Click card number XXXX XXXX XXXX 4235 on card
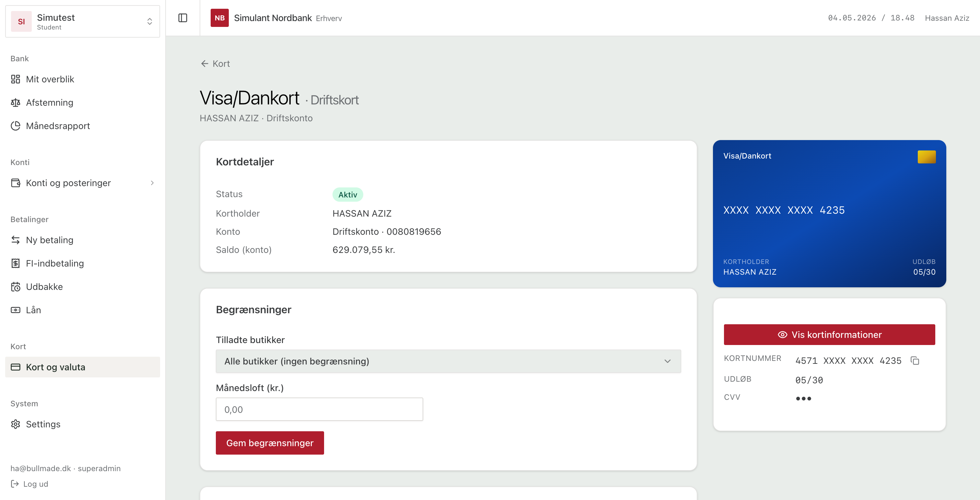This screenshot has width=980, height=500. tap(784, 210)
